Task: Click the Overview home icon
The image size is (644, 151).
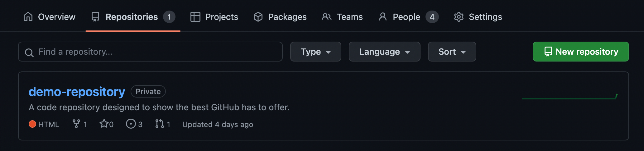Action: coord(28,17)
